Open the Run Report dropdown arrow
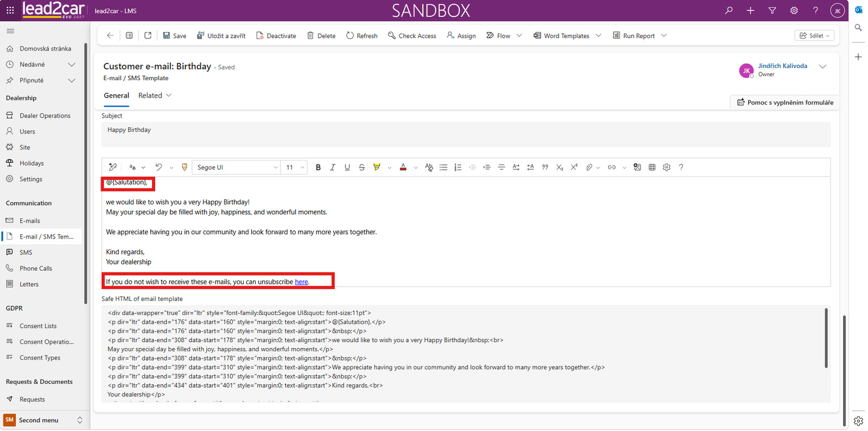 (x=663, y=35)
